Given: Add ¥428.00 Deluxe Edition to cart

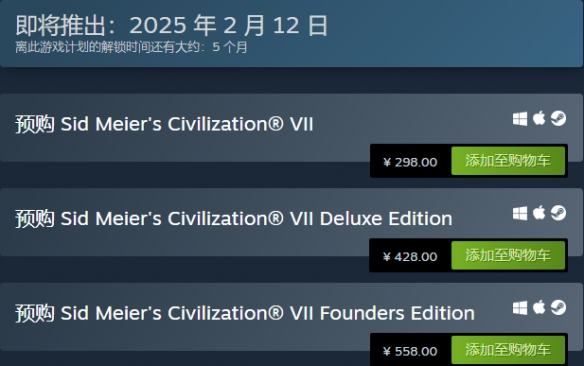Looking at the screenshot, I should (x=508, y=255).
